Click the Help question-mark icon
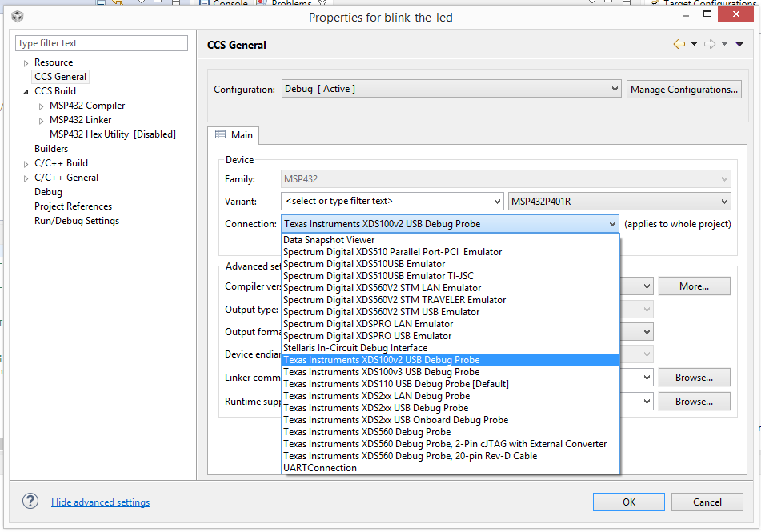This screenshot has height=532, width=761. coord(30,502)
